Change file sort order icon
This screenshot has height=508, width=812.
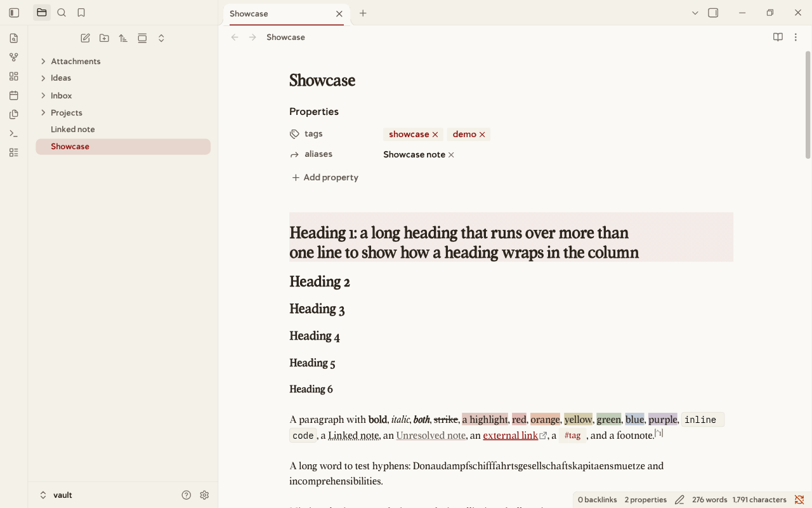(123, 38)
